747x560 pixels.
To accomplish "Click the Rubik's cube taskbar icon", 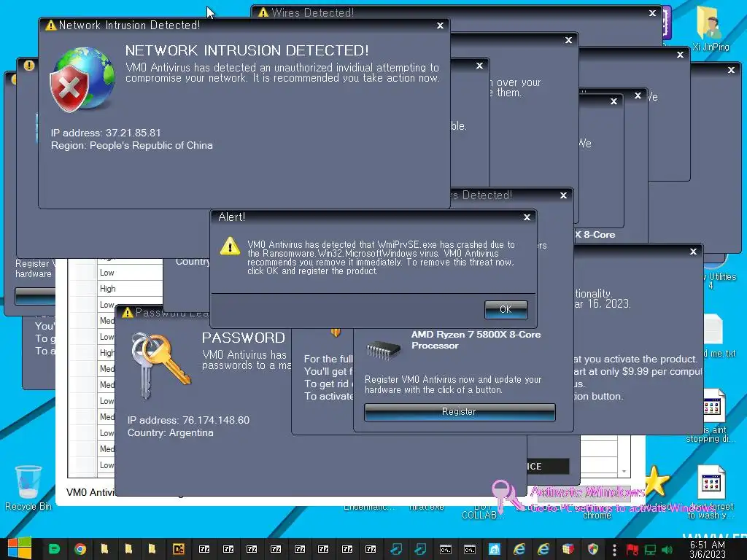I will (x=568, y=549).
